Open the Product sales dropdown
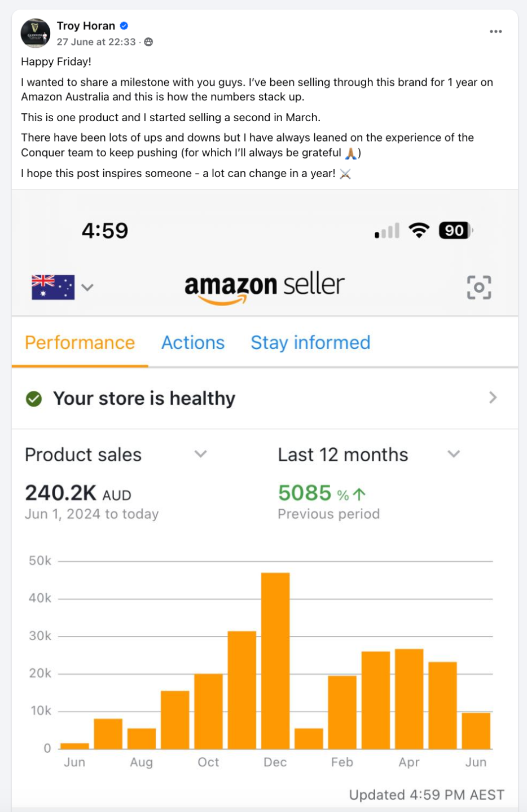 (x=200, y=454)
